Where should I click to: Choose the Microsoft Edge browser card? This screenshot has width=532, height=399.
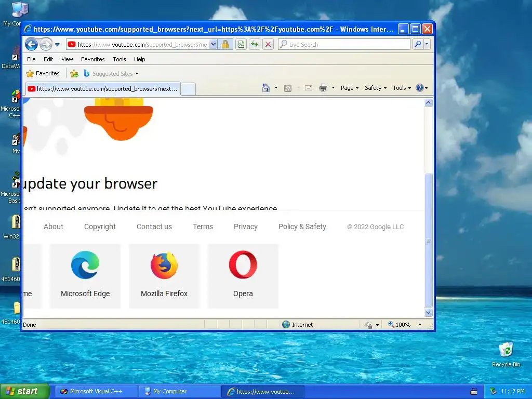85,276
